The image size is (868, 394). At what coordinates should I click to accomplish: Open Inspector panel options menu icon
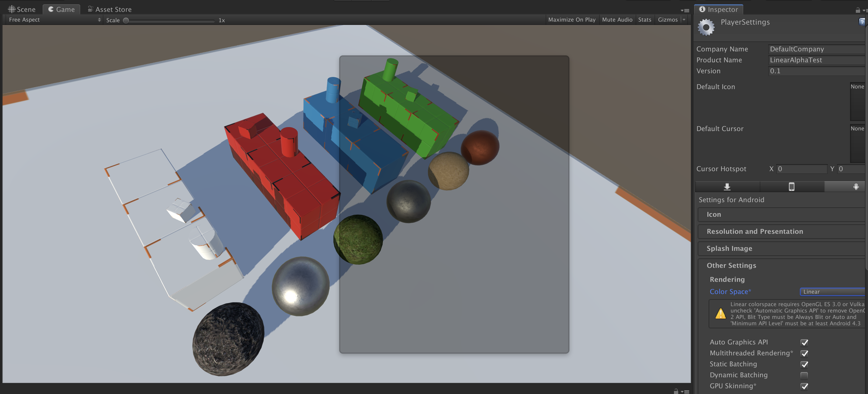[x=865, y=10]
